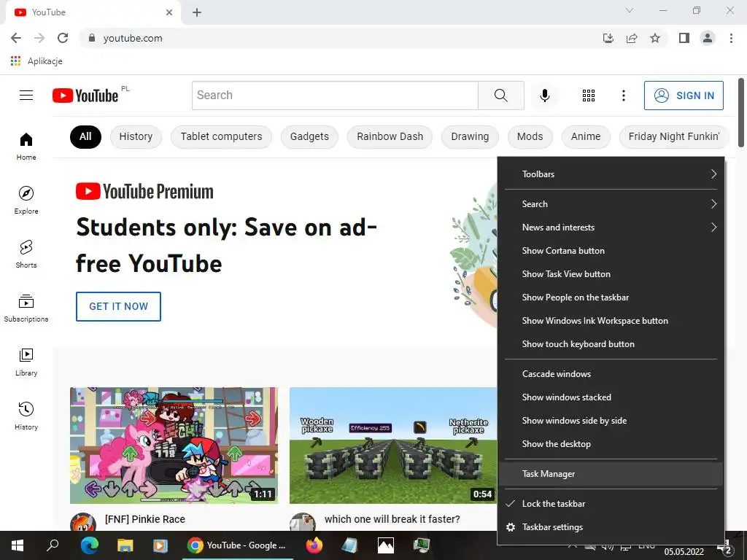This screenshot has height=560, width=747.
Task: Open Task Manager from context menu
Action: click(611, 474)
